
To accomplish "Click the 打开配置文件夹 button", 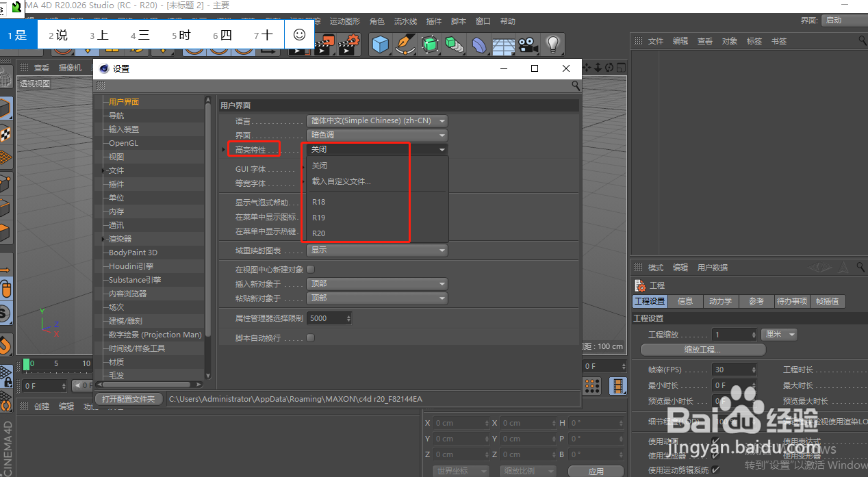I will click(x=129, y=399).
